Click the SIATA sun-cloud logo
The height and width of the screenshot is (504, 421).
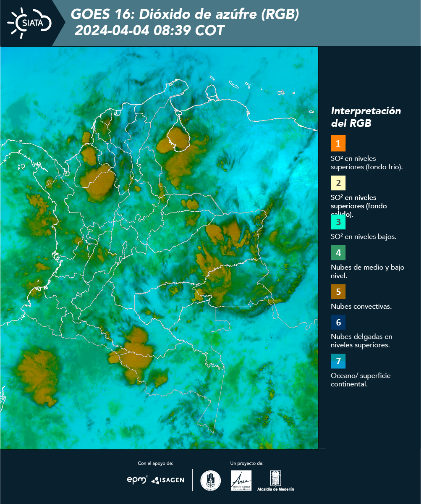(x=29, y=23)
